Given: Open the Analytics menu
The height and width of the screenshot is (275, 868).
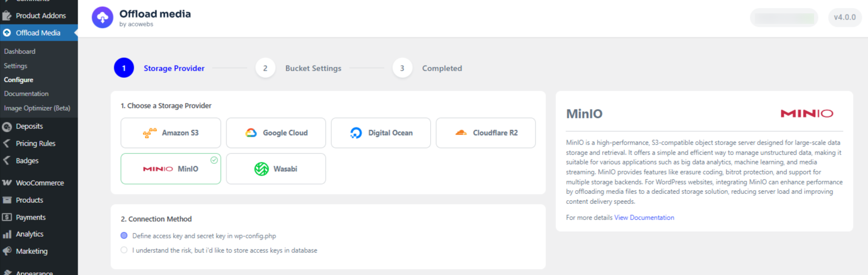Looking at the screenshot, I should 39,234.
